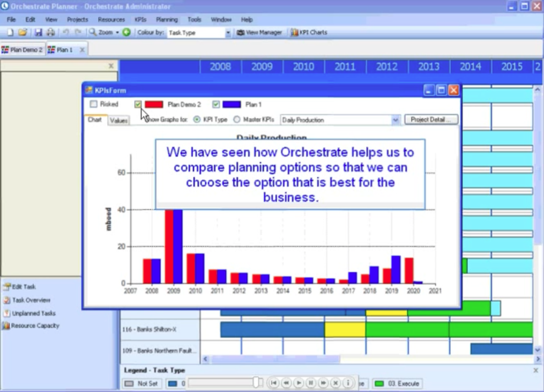Click the 2012 timeline year header
The image size is (544, 392).
tap(387, 66)
